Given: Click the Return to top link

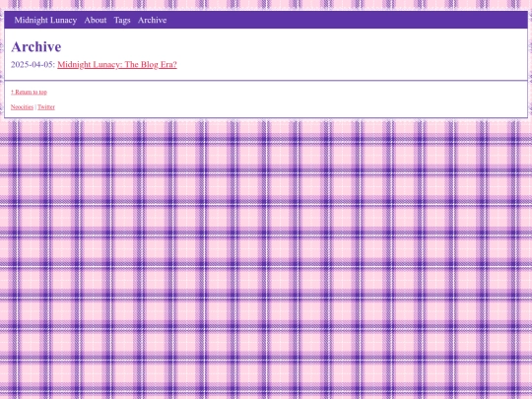Looking at the screenshot, I should pyautogui.click(x=29, y=92).
